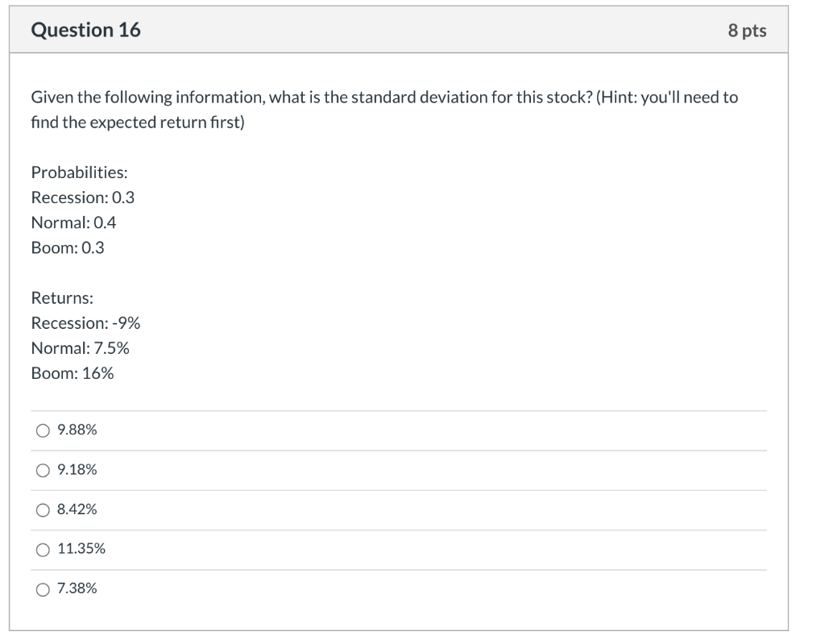
Task: Click the Recession: 0.3 probability line
Action: 82,197
